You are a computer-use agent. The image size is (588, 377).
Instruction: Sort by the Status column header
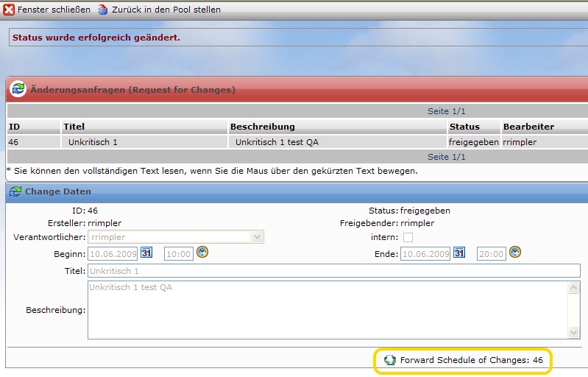pyautogui.click(x=464, y=127)
